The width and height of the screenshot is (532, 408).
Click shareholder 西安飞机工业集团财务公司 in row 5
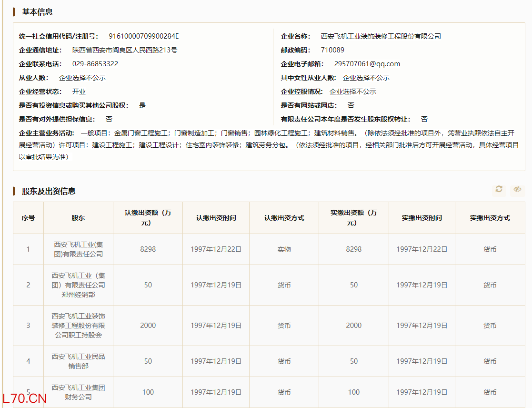[78, 392]
